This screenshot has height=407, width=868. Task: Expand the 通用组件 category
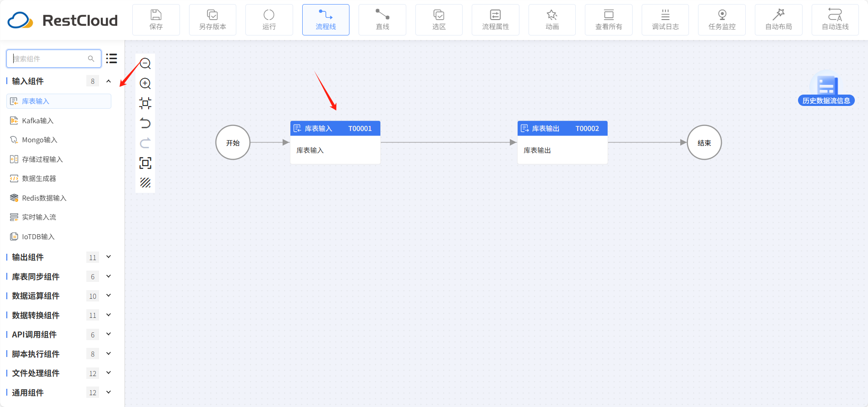tap(109, 392)
